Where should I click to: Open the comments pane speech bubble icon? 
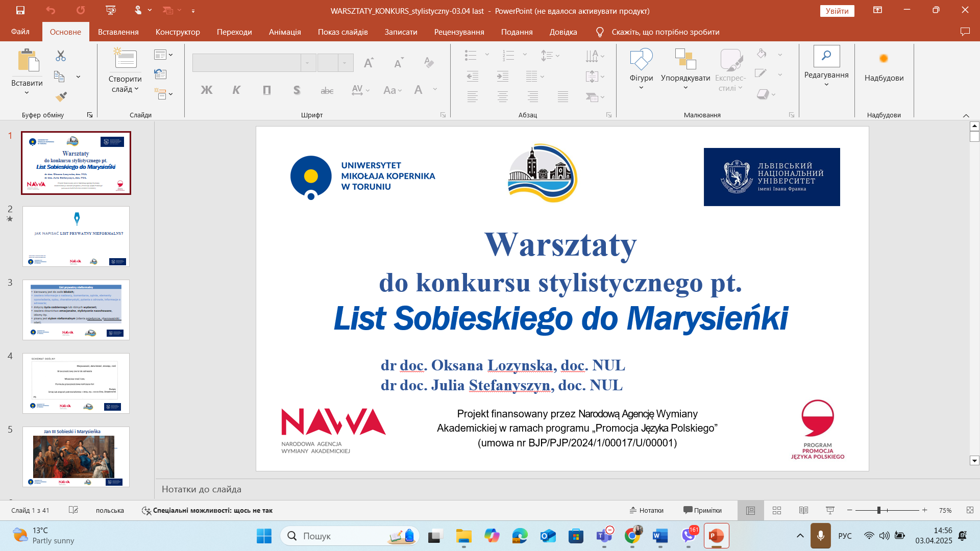tap(965, 32)
